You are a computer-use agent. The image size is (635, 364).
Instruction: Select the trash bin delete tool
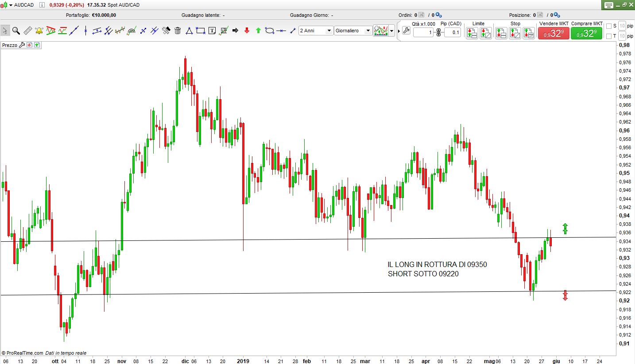178,31
